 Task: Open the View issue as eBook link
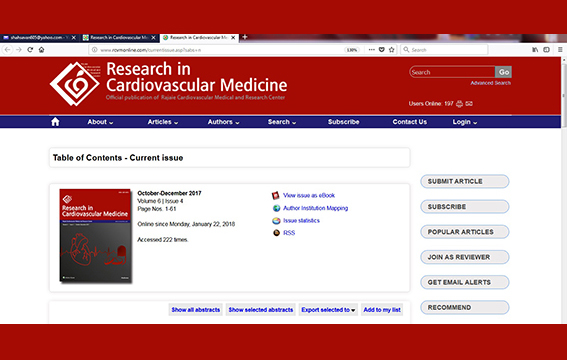pyautogui.click(x=309, y=196)
